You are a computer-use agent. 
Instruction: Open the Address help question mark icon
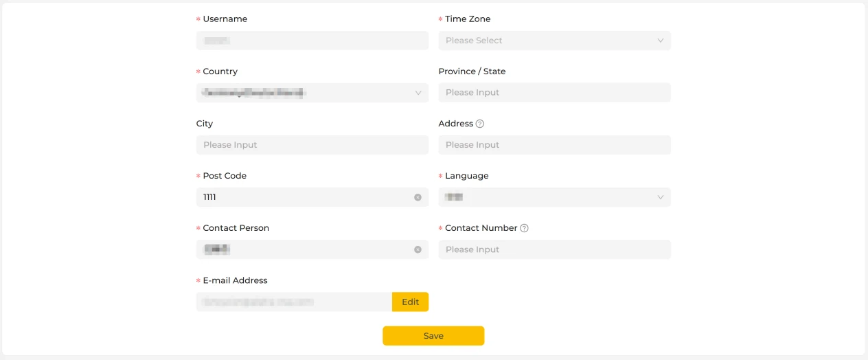click(x=480, y=124)
